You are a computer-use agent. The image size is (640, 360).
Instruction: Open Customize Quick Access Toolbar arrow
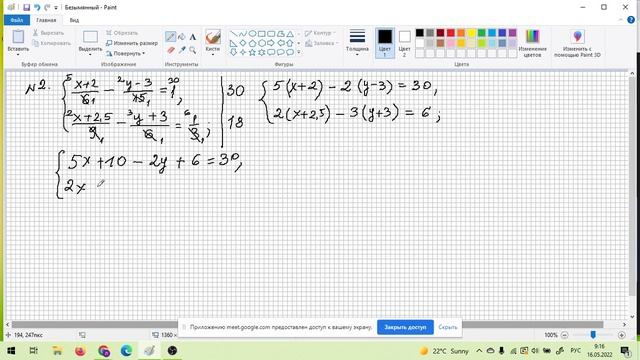[x=56, y=7]
